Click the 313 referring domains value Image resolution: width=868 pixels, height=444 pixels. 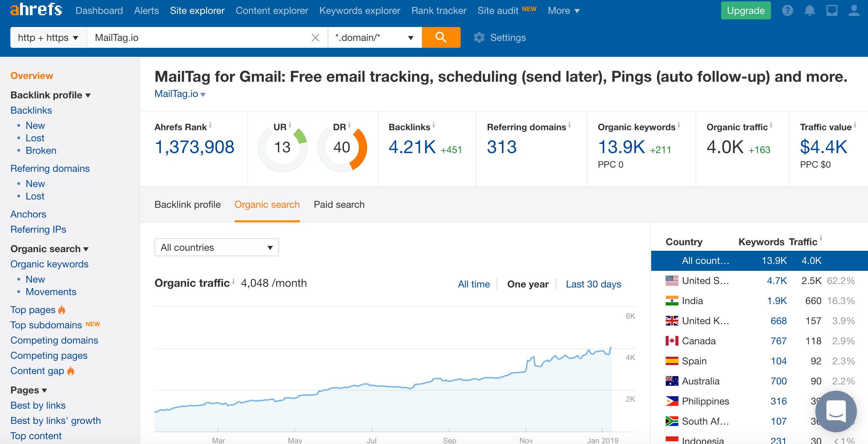[502, 147]
